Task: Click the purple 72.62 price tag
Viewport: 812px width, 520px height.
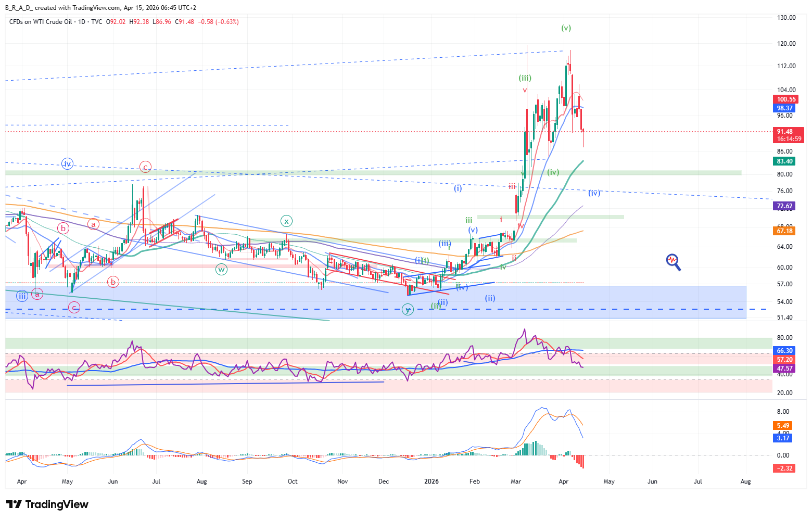Action: pyautogui.click(x=784, y=206)
